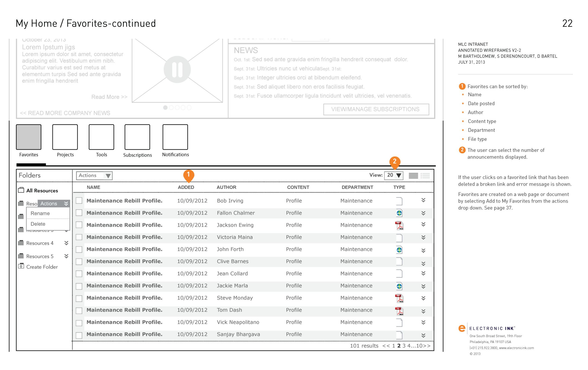Switch to the Projects tab
This screenshot has width=588, height=370.
coord(65,137)
